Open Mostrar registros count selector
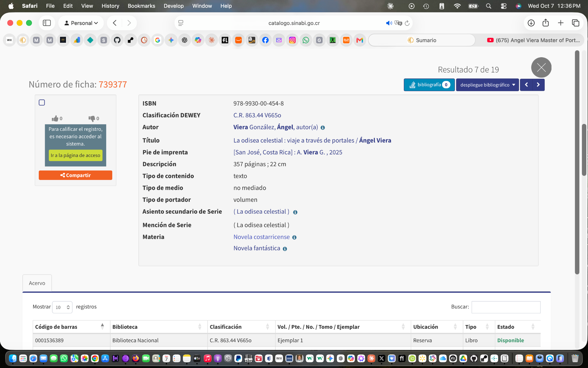Screen dimensions: 588x368 point(62,307)
